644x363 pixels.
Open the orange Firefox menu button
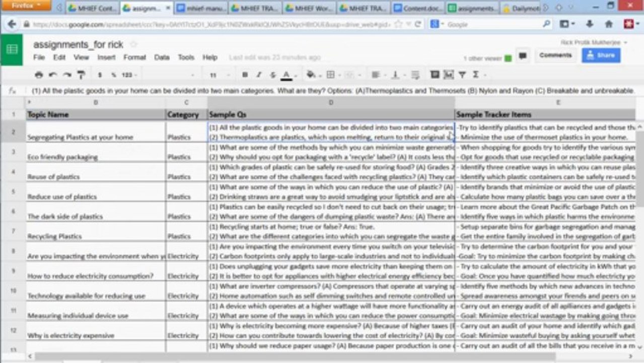point(26,6)
